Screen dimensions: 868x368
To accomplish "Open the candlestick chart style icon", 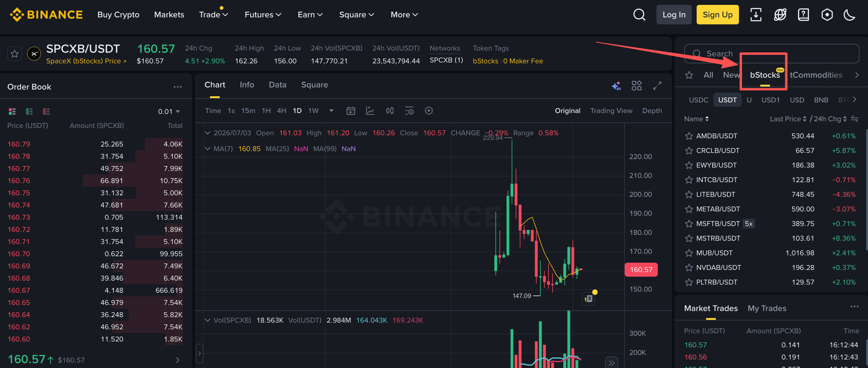I will pyautogui.click(x=390, y=111).
